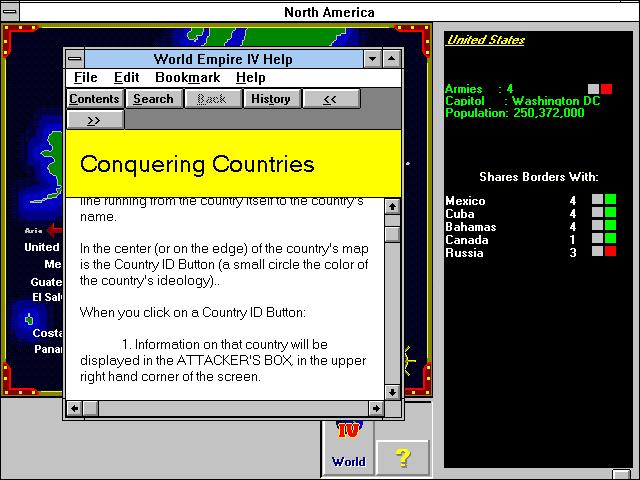The width and height of the screenshot is (640, 480).
Task: Click the help text scroll up arrow
Action: [392, 207]
